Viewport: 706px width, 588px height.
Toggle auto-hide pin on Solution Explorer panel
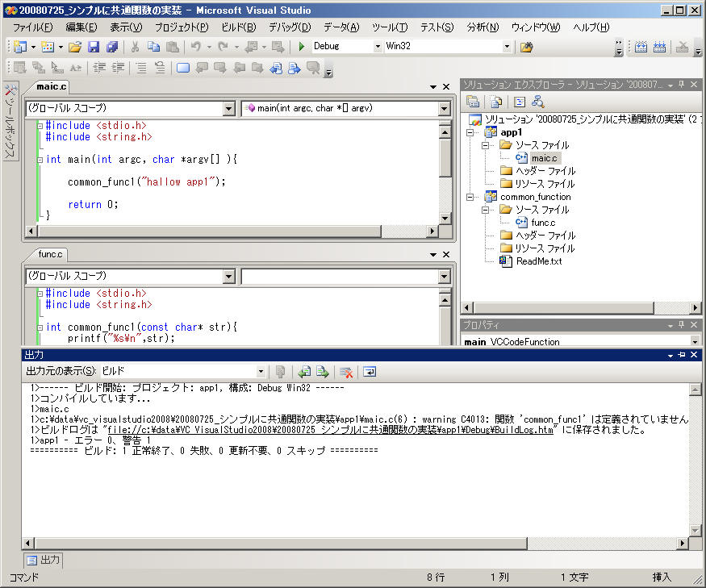[x=681, y=85]
